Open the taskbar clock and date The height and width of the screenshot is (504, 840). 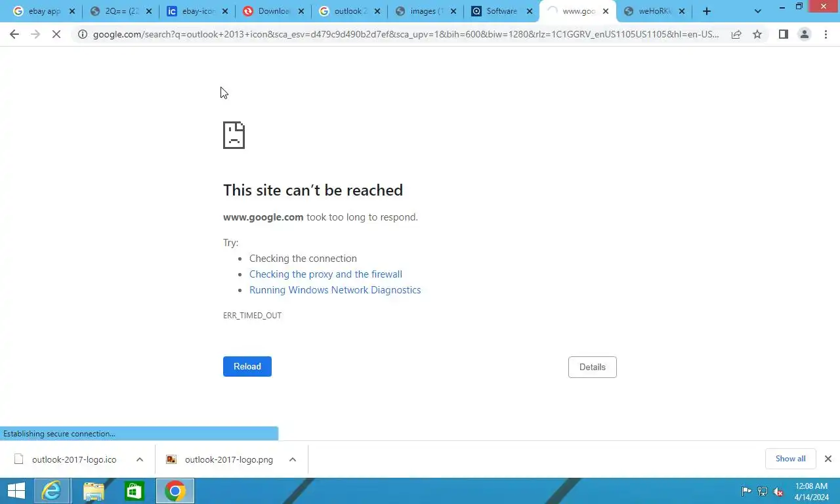click(x=811, y=492)
